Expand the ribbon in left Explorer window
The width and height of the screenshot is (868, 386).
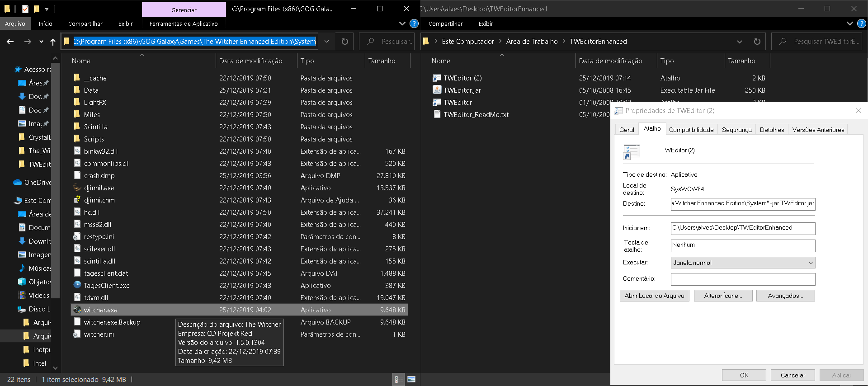click(x=402, y=24)
